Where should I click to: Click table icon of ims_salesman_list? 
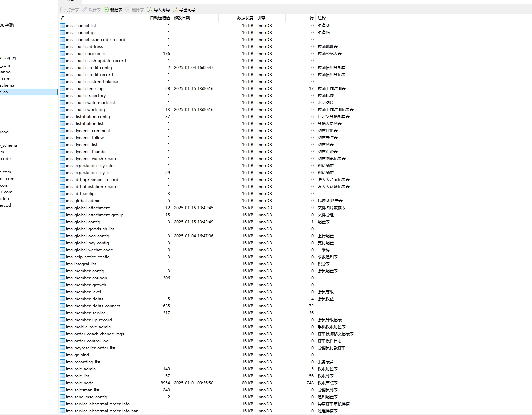point(63,390)
